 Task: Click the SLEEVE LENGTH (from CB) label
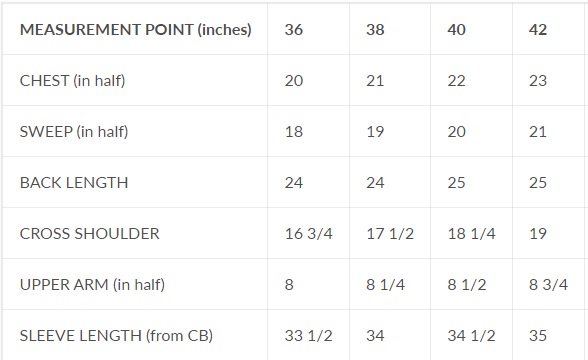[116, 336]
